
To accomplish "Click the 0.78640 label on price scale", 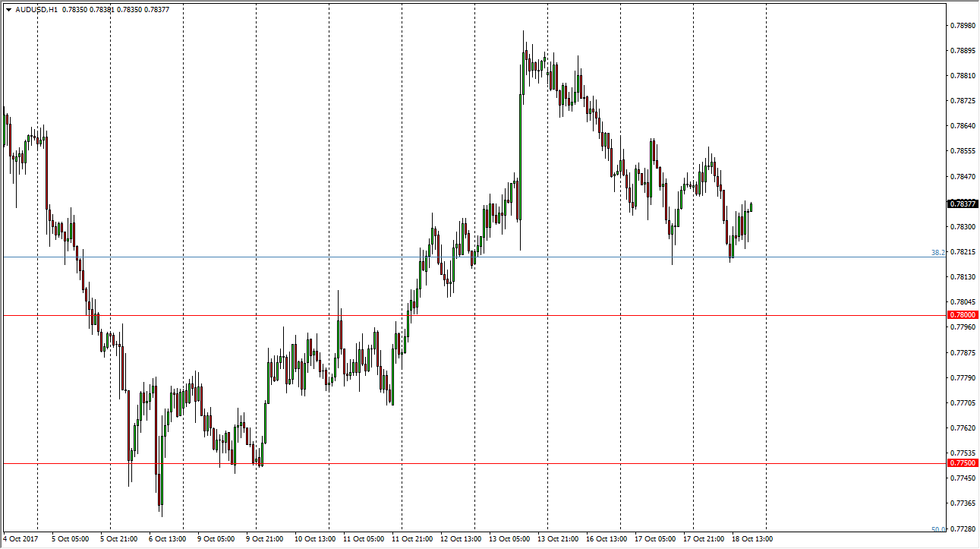I will point(963,125).
